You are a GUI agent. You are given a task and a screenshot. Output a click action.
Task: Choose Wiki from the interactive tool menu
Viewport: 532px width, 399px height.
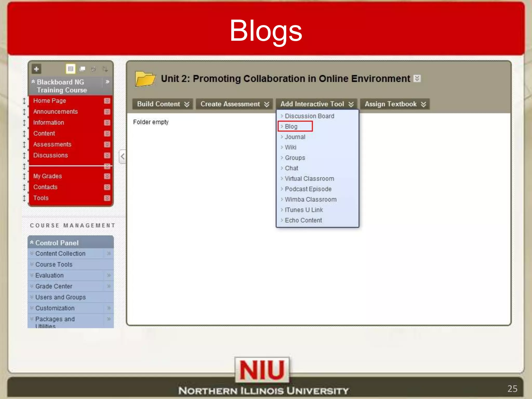pos(290,147)
